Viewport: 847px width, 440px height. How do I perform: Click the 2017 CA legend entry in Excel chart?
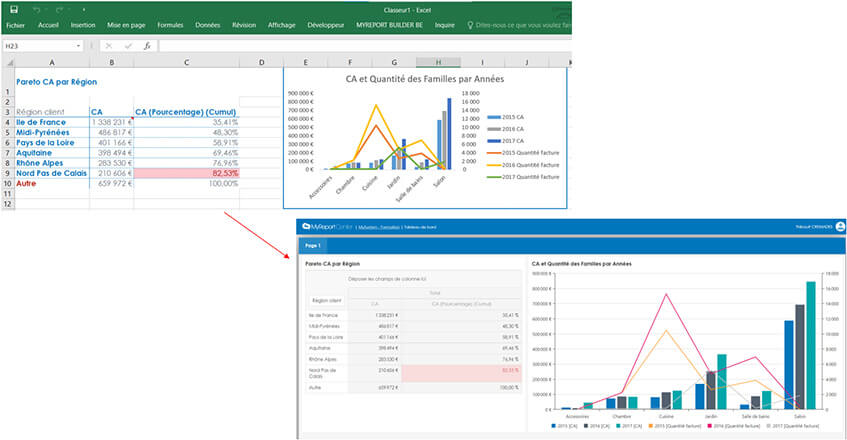[x=506, y=141]
